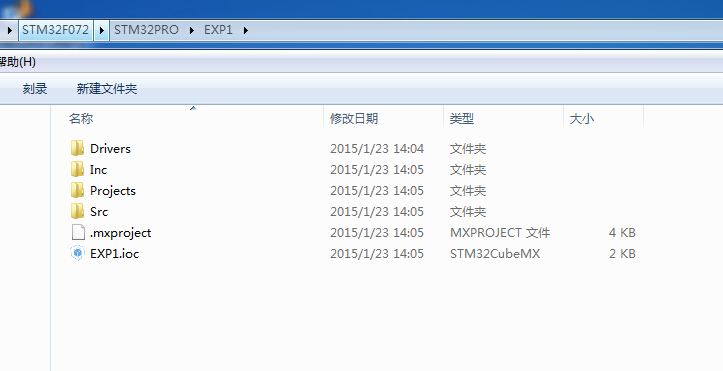Screen dimensions: 723x371
Task: Open the Drivers folder icon
Action: point(77,148)
